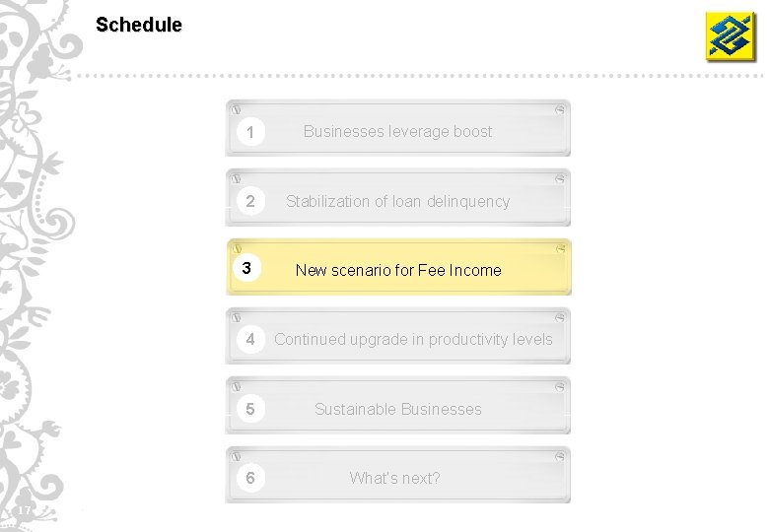The image size is (769, 532).
Task: Click the top-right corner icon of Businesses leverage boost bar
Action: coord(560,109)
